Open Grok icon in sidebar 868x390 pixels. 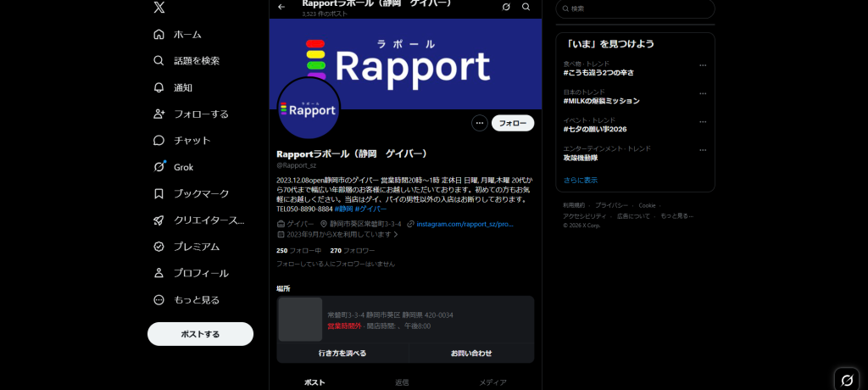[159, 167]
